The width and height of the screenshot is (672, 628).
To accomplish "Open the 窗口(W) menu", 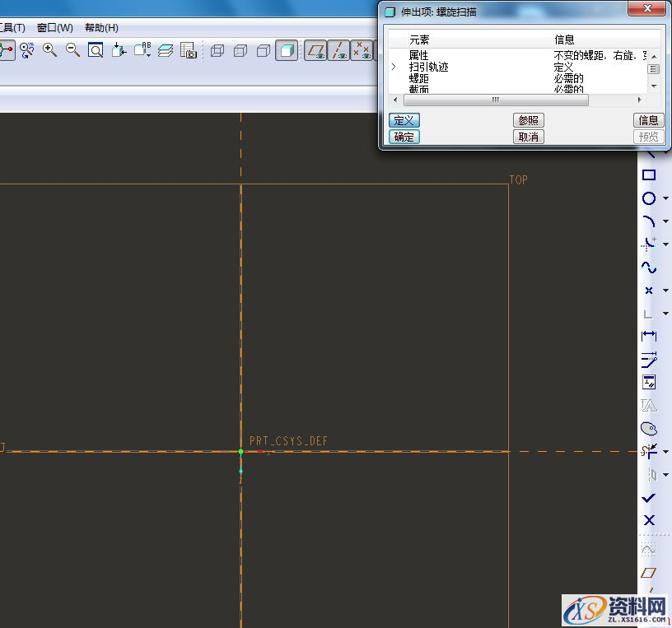I will click(54, 28).
